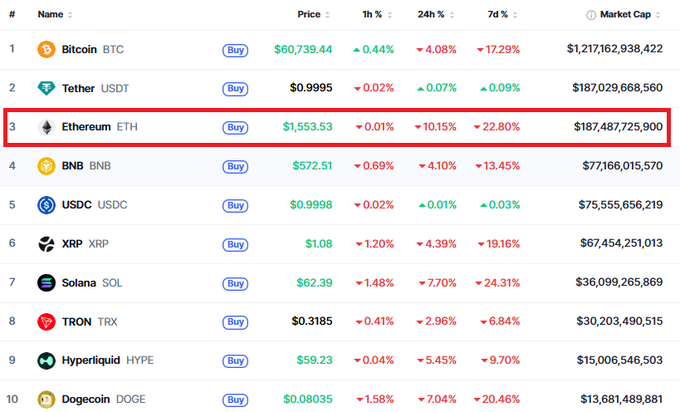The height and width of the screenshot is (412, 680).
Task: Click Buy button for Bitcoin
Action: click(235, 50)
